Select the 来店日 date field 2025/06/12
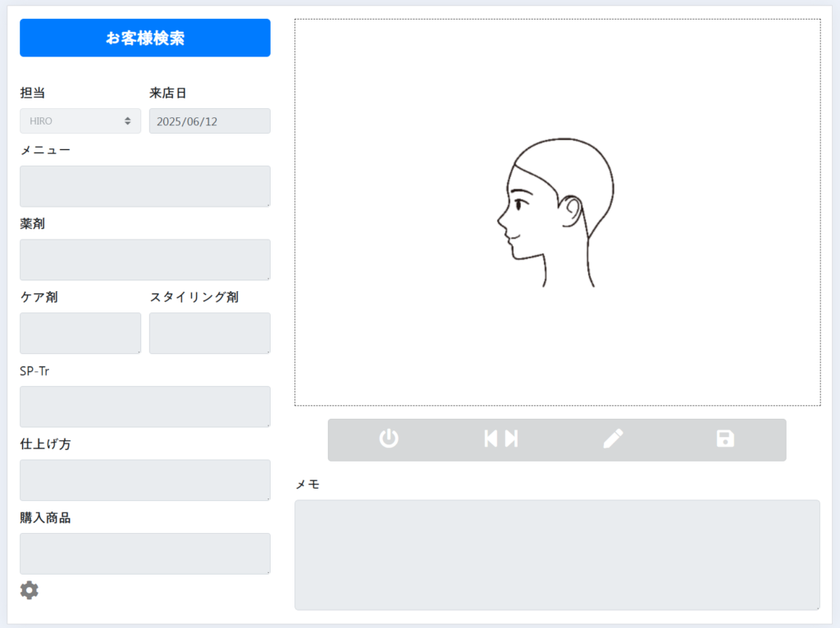 click(210, 121)
